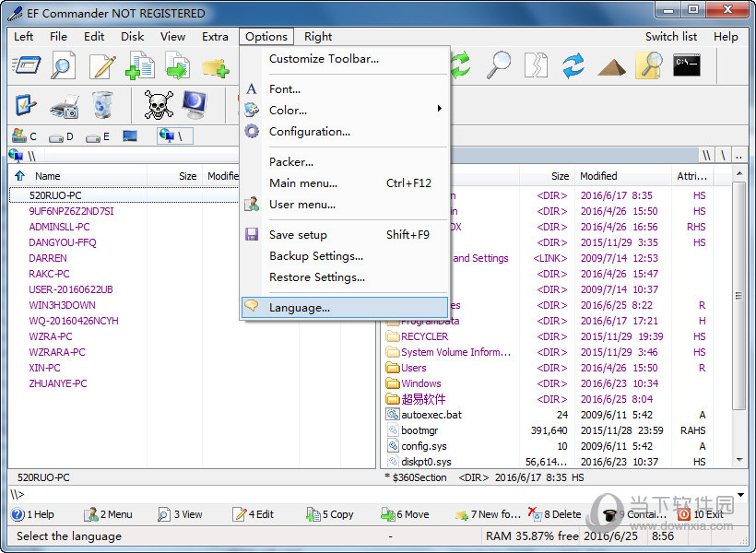Open Configuration... menu entry

(344, 132)
